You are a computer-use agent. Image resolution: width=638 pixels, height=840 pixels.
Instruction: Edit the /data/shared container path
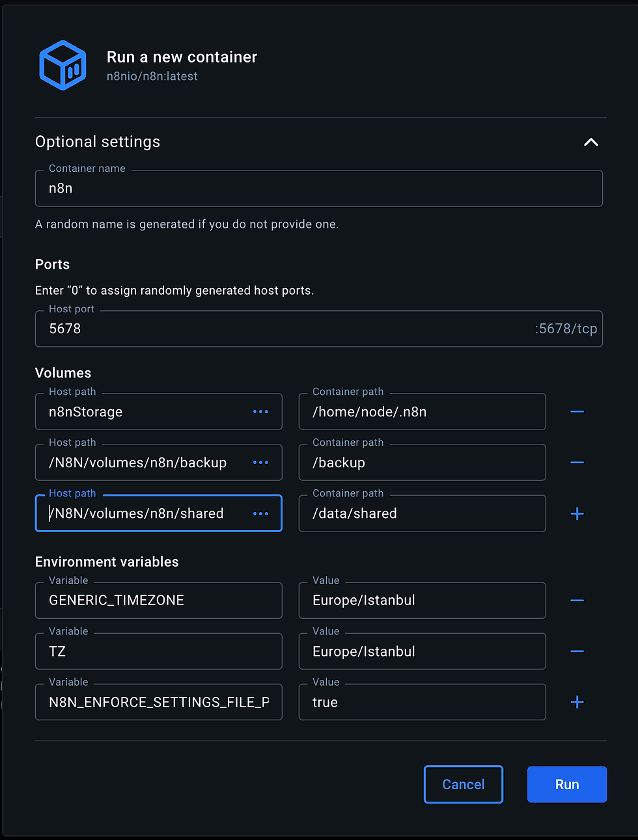coord(421,513)
